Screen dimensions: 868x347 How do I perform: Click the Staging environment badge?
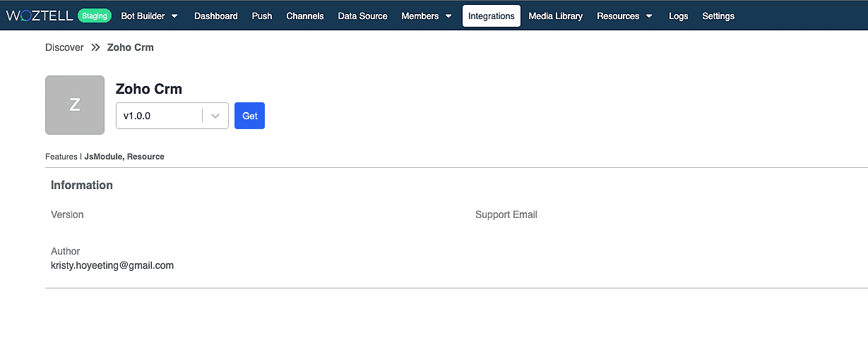pos(95,16)
